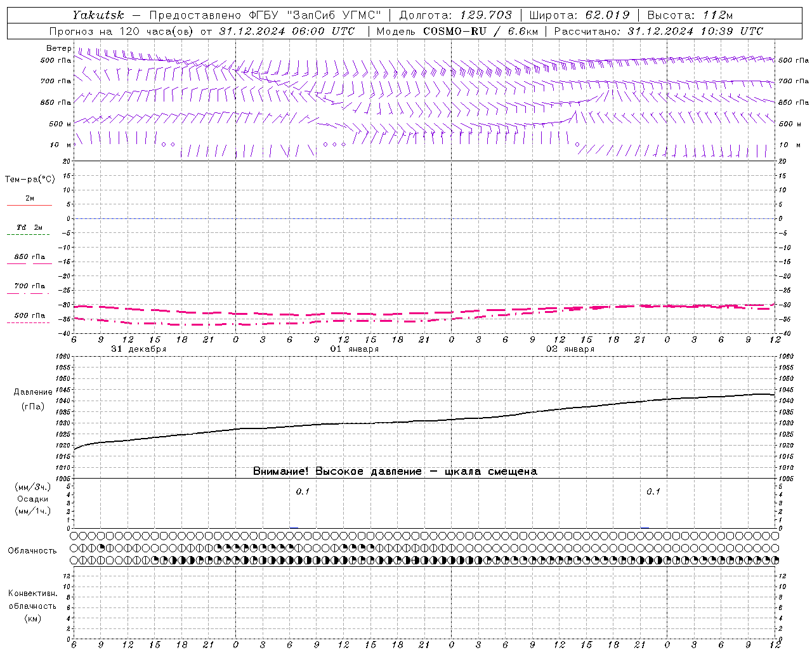This screenshot has height=650, width=812.
Task: Click the '850 гПа' temperature legend entry
Action: tap(29, 257)
